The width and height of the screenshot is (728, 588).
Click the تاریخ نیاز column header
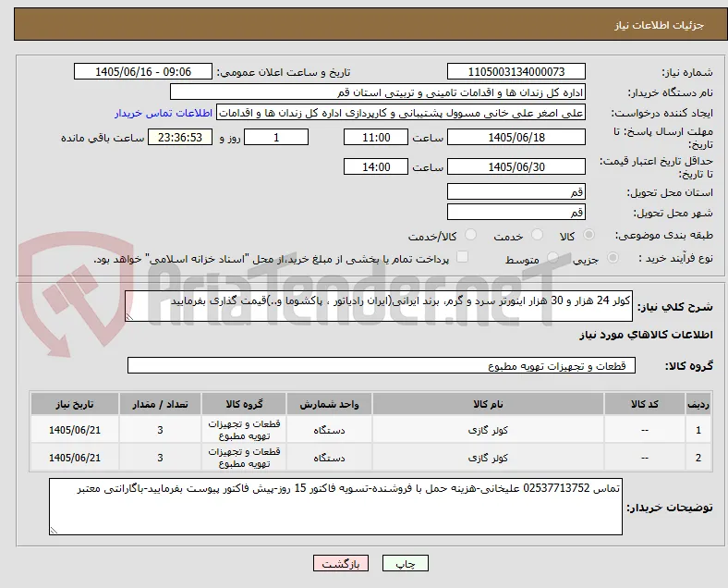(x=75, y=404)
